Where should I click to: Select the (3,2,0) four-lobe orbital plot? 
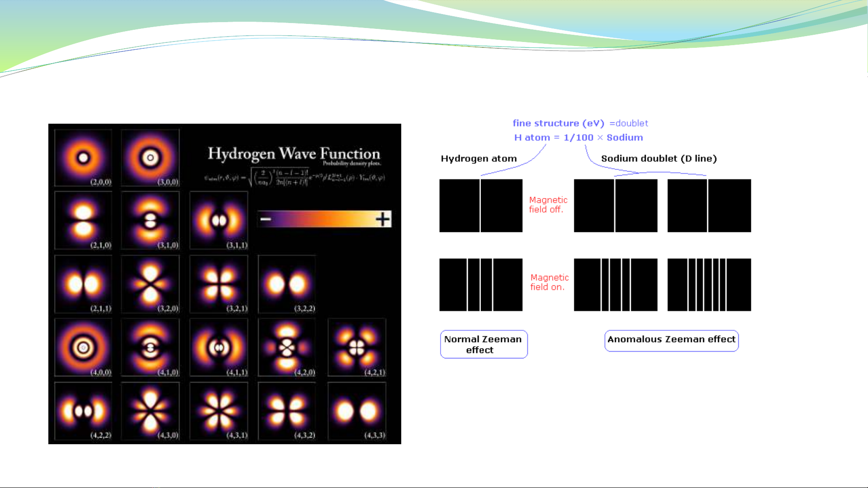pos(150,284)
